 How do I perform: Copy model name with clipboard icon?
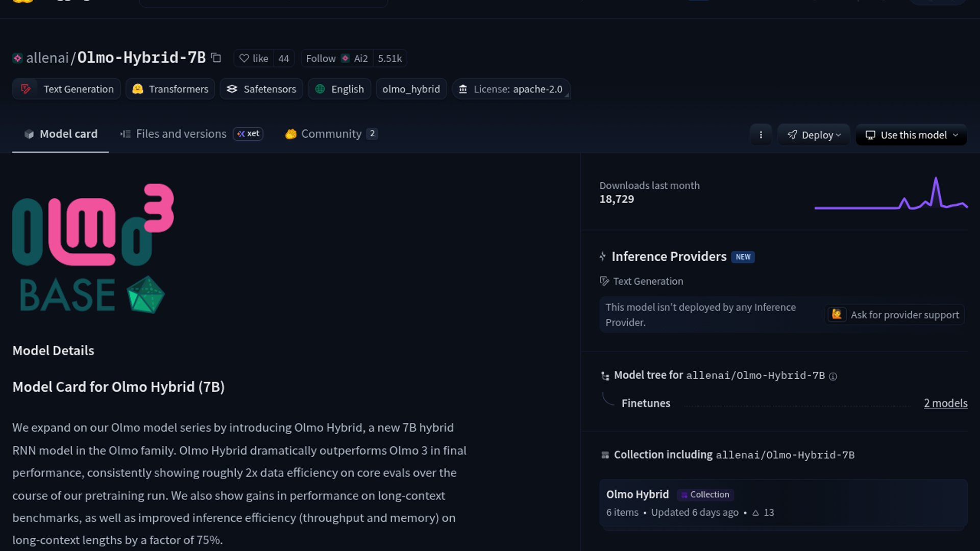coord(216,58)
